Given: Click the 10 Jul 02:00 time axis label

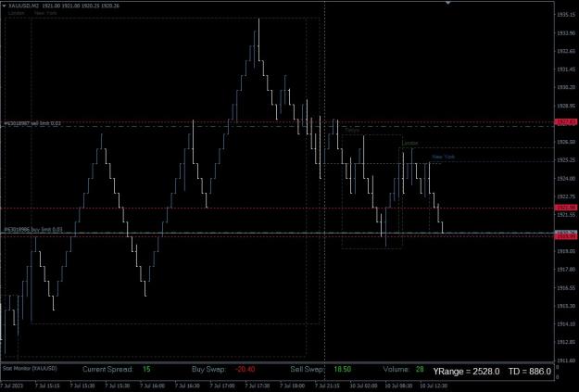Looking at the screenshot, I should (x=364, y=386).
